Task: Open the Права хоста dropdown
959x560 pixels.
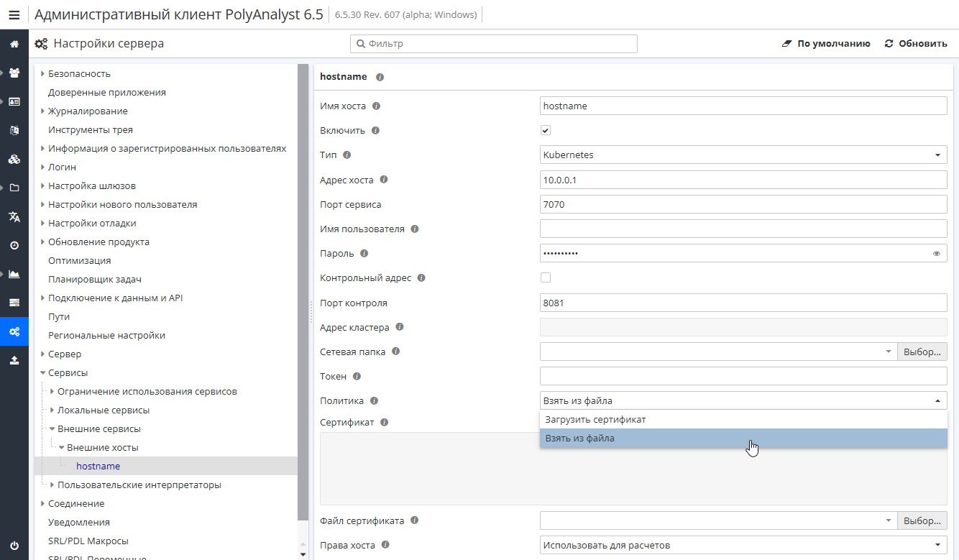Action: pos(743,545)
